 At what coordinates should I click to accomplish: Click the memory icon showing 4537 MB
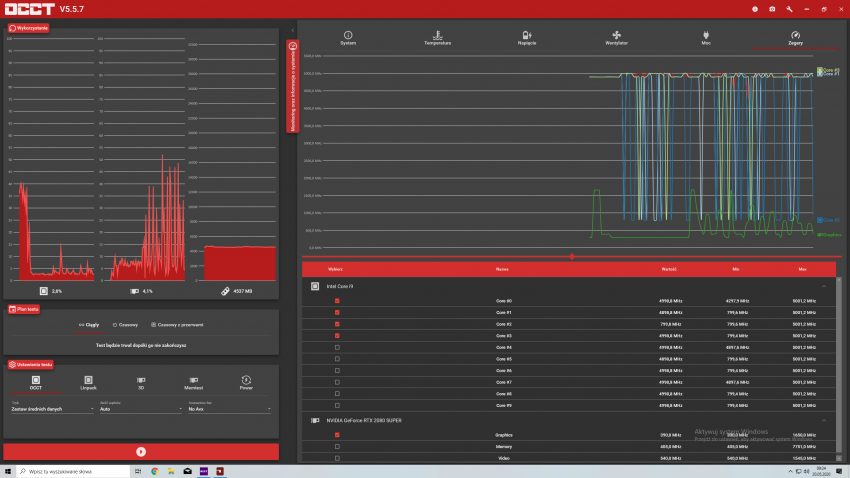pyautogui.click(x=225, y=291)
